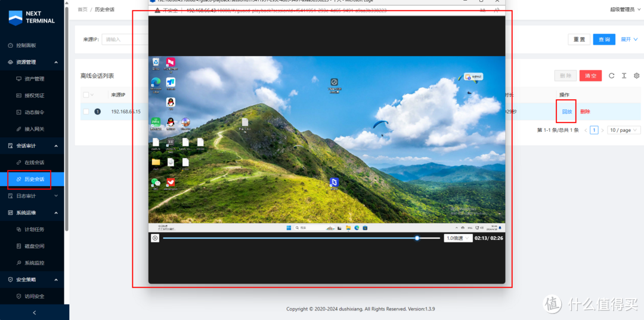The height and width of the screenshot is (320, 644).
Task: Open the column settings gear icon
Action: point(636,76)
